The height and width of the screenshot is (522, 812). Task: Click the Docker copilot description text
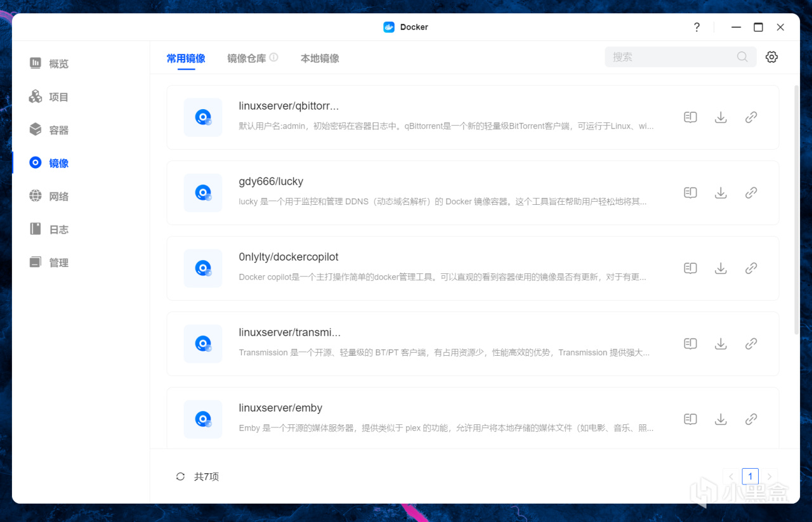[x=443, y=277]
